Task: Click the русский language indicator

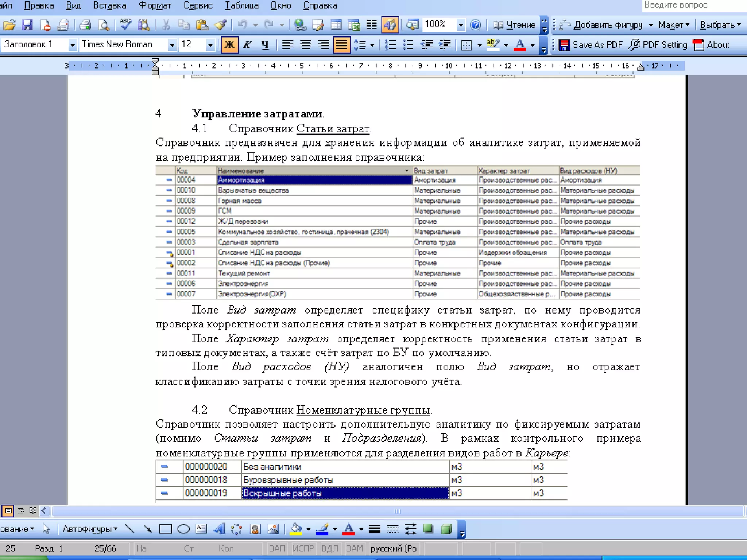Action: point(394,548)
